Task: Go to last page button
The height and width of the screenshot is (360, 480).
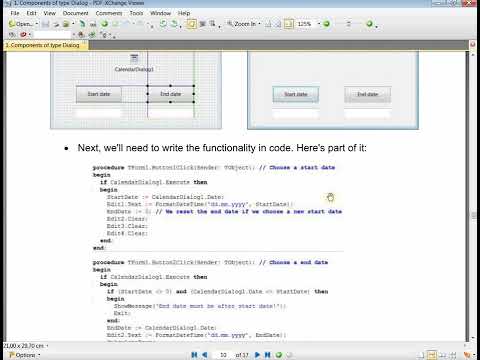Action: pos(267,355)
